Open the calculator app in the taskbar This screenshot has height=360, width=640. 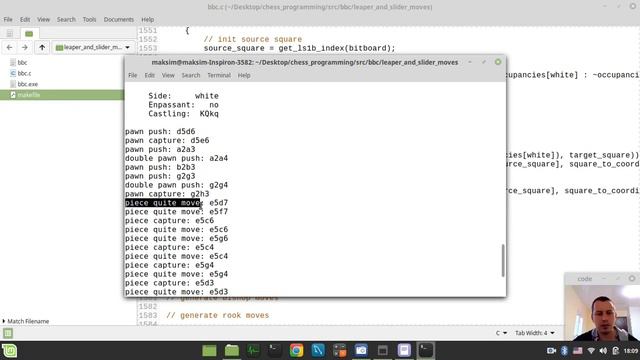340,351
